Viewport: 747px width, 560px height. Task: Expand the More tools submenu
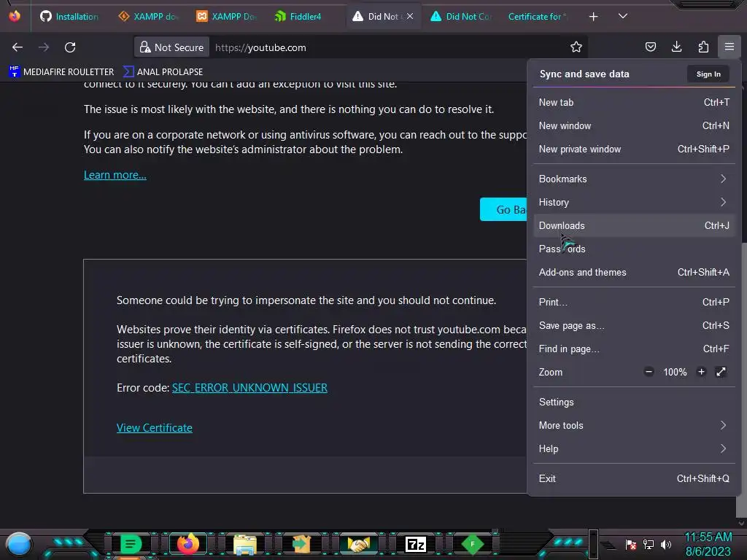point(634,426)
